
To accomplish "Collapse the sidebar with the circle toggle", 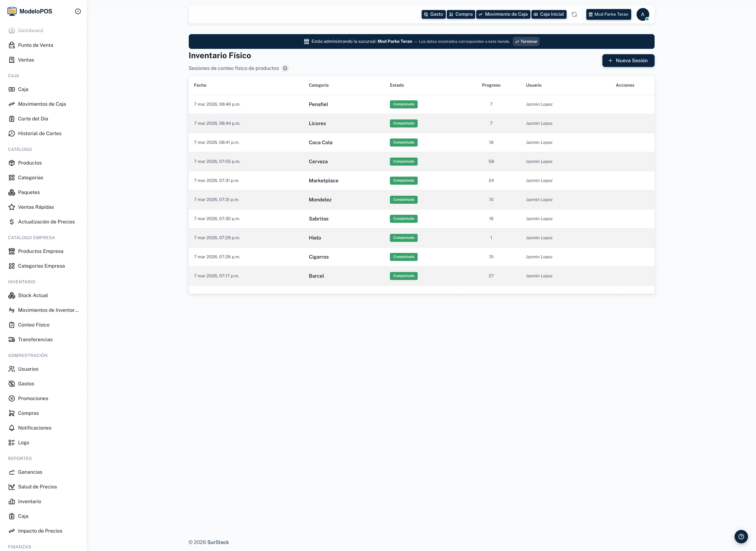I will 78,11.
